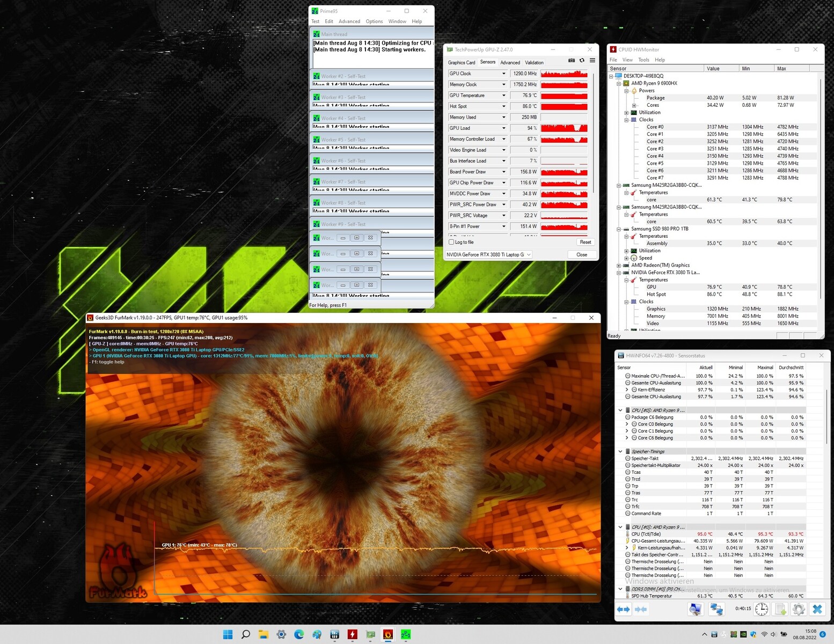
Task: Switch to GPU-Z via its taskbar icon
Action: pyautogui.click(x=370, y=634)
